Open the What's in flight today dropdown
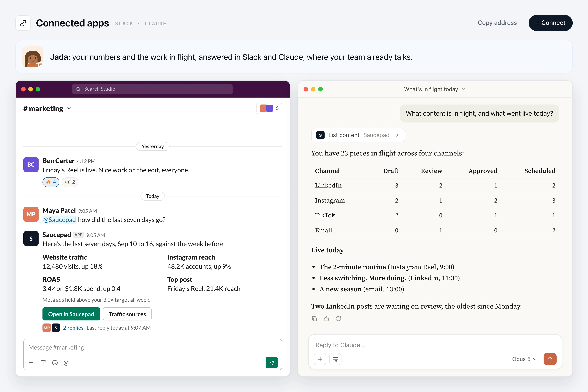The width and height of the screenshot is (588, 392). click(x=435, y=89)
